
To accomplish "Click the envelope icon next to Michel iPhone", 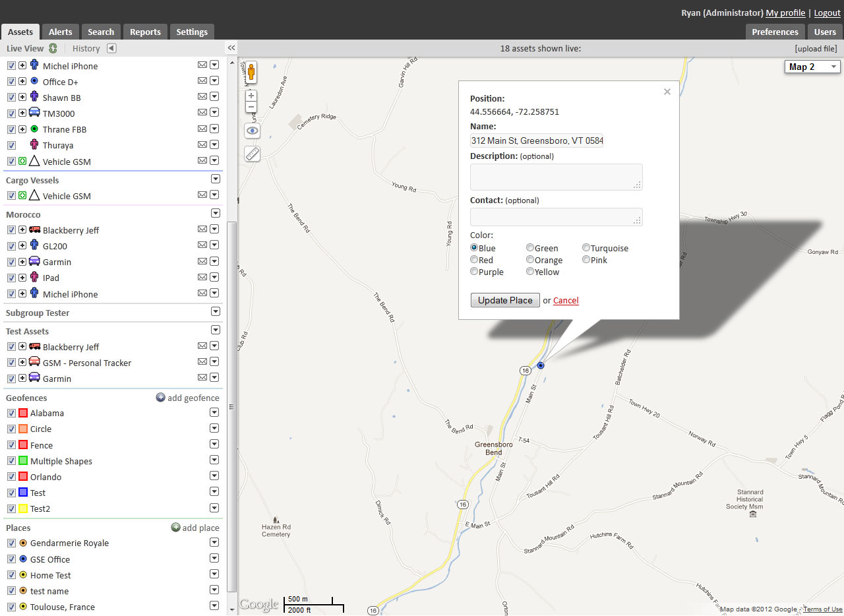I will pos(202,65).
